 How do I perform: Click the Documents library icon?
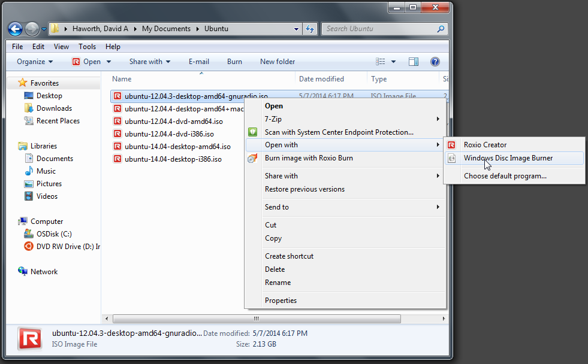click(29, 159)
